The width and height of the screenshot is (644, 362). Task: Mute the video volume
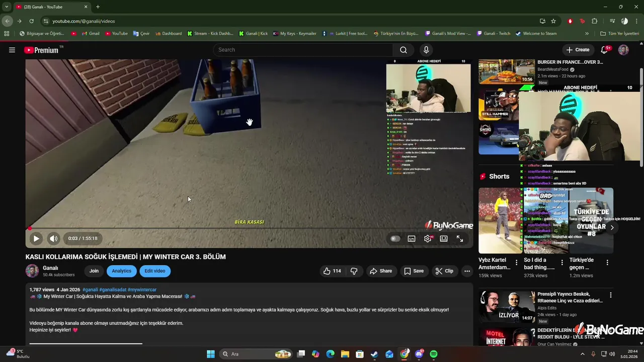coord(53,239)
